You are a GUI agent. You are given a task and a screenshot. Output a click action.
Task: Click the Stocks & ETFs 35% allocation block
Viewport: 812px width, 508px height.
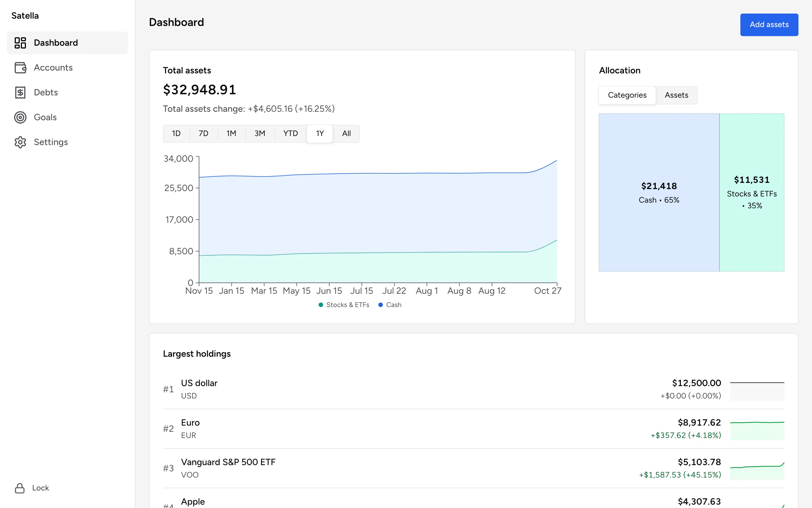tap(752, 192)
